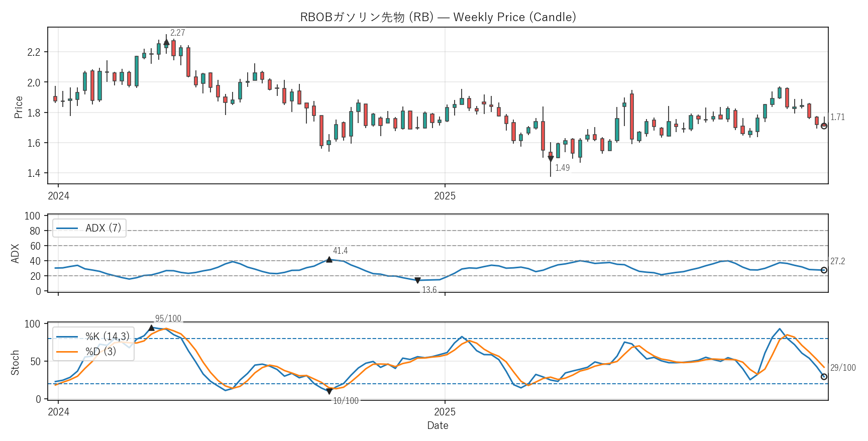Click the 1.49 price low triangle marker

[551, 159]
